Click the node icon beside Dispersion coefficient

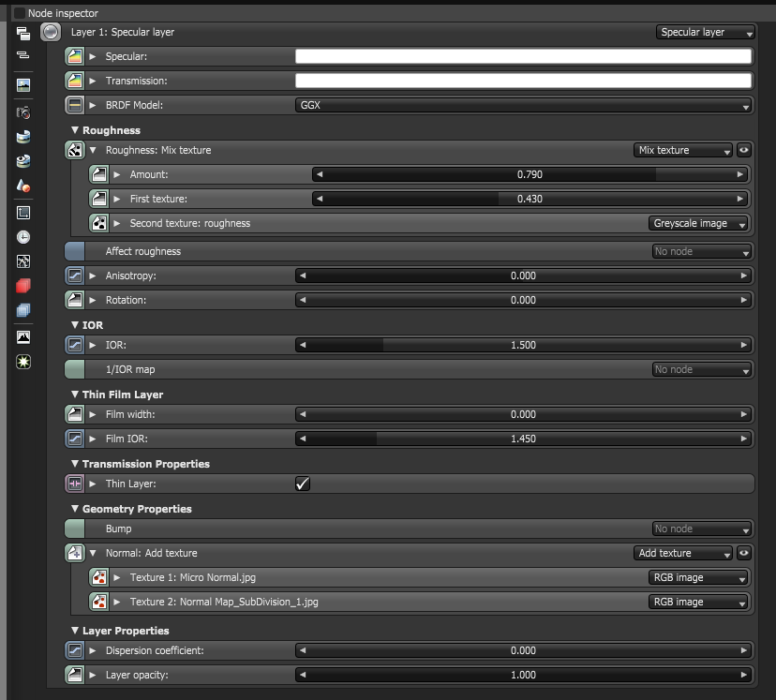click(75, 650)
